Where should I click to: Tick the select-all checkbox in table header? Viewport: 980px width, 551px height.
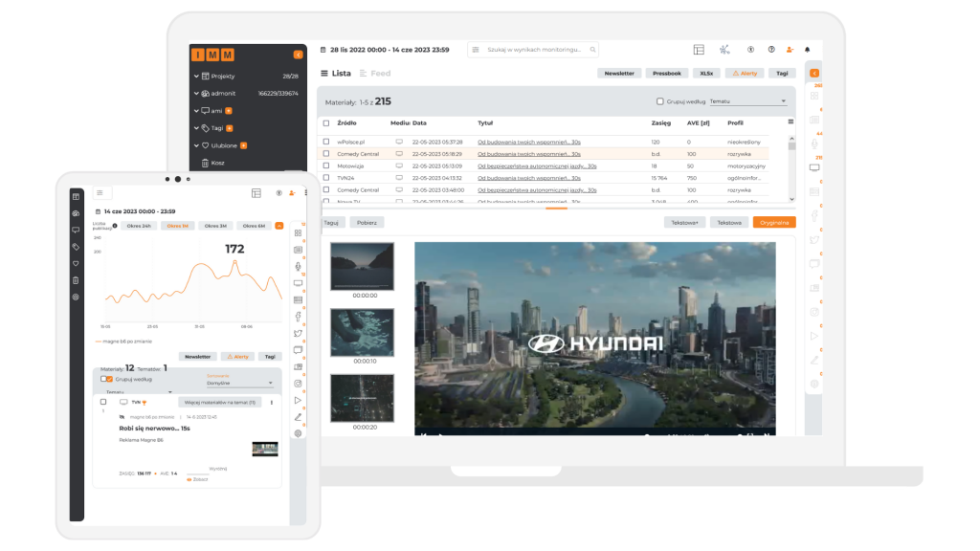(x=326, y=123)
